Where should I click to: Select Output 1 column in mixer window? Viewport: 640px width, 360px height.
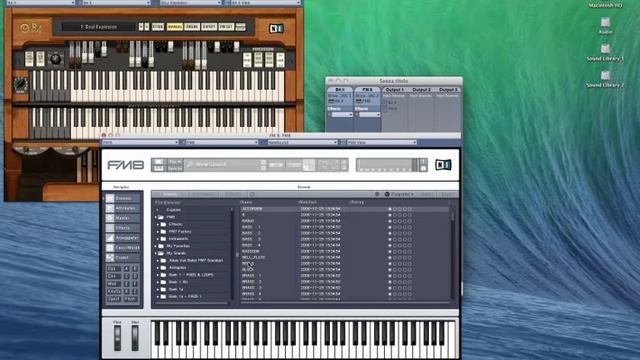click(395, 89)
